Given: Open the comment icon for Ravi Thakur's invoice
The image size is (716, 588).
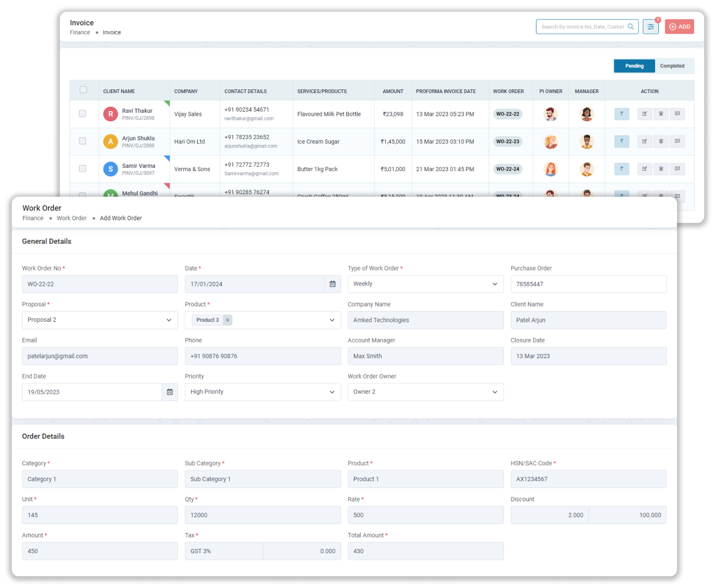Looking at the screenshot, I should 678,114.
